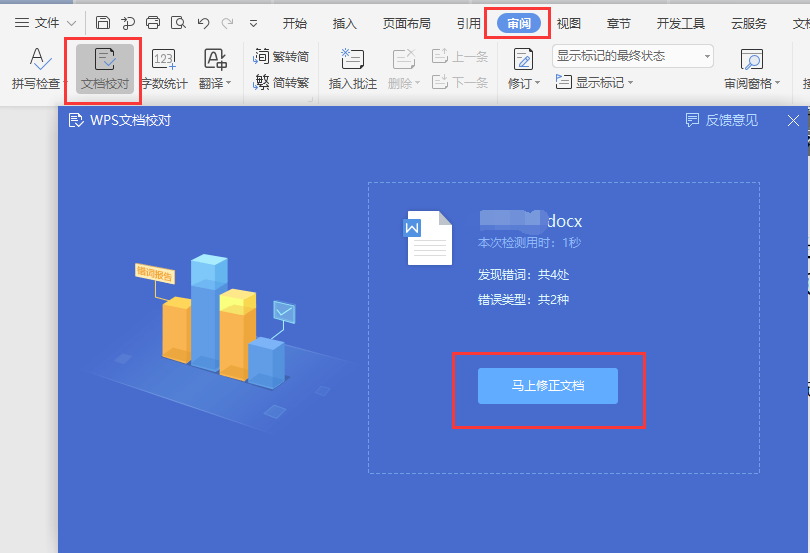810x553 pixels.
Task: Click the undo arrow icon
Action: [x=204, y=23]
